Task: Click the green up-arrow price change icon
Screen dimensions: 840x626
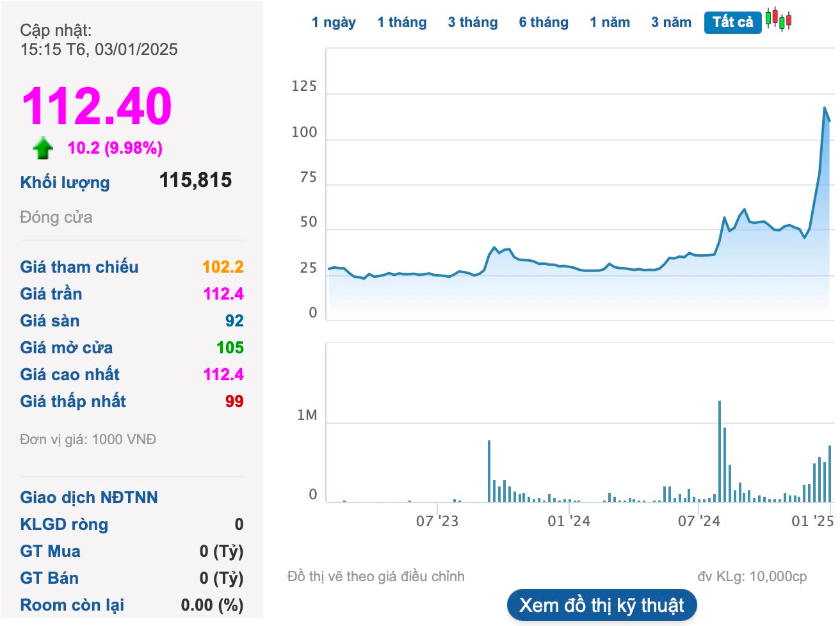Action: 43,148
